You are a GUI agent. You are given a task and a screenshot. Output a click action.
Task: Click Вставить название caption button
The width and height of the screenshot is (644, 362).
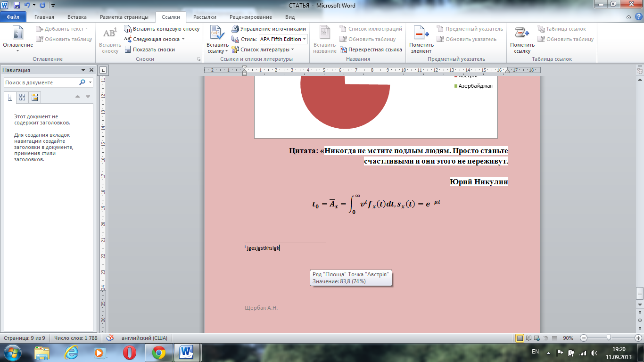tap(324, 40)
